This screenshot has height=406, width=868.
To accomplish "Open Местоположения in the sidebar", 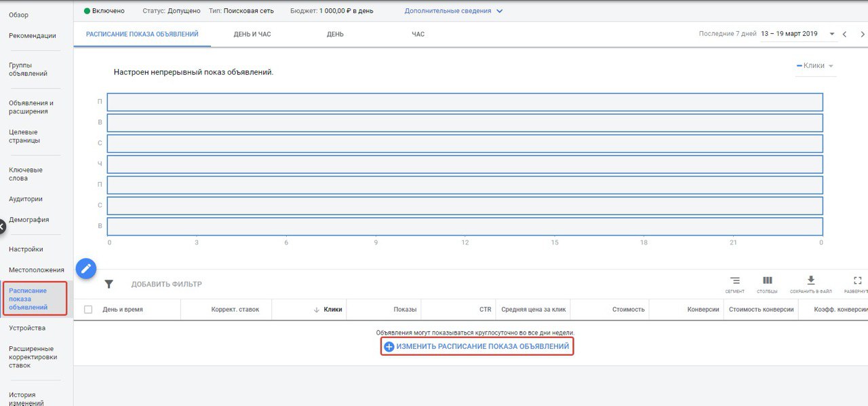I will pyautogui.click(x=37, y=270).
